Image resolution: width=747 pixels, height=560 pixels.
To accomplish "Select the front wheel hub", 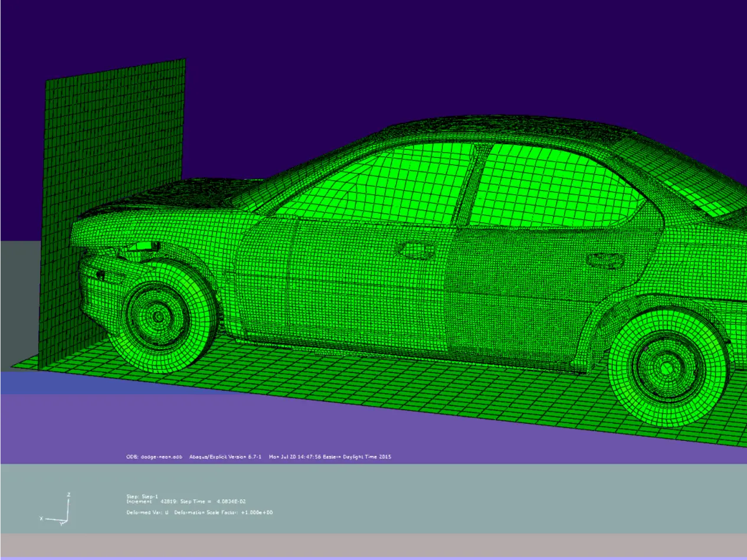I will (158, 316).
